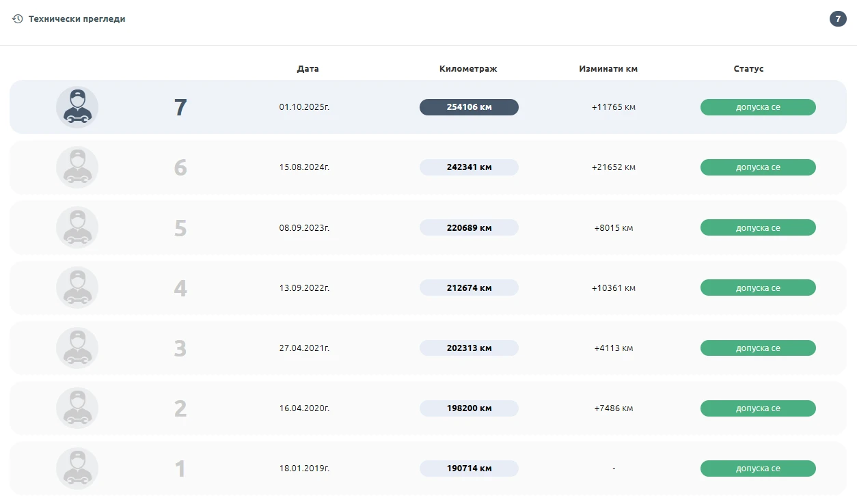Click the 242341 км mileage badge
This screenshot has height=504, width=857.
(469, 167)
